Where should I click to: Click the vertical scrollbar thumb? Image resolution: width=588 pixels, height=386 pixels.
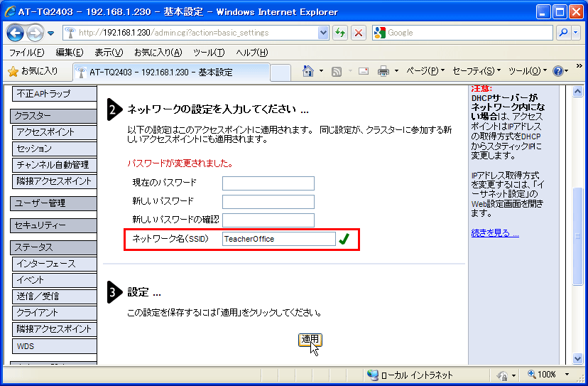tap(577, 236)
